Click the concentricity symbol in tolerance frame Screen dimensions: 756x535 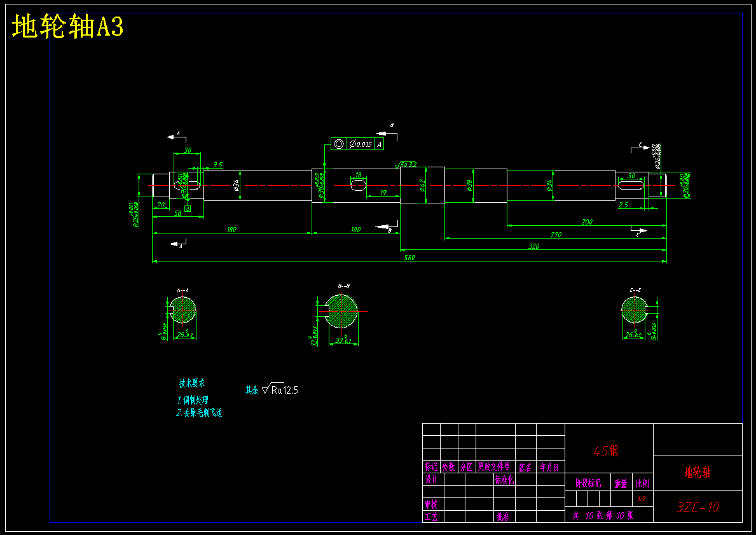pyautogui.click(x=339, y=144)
